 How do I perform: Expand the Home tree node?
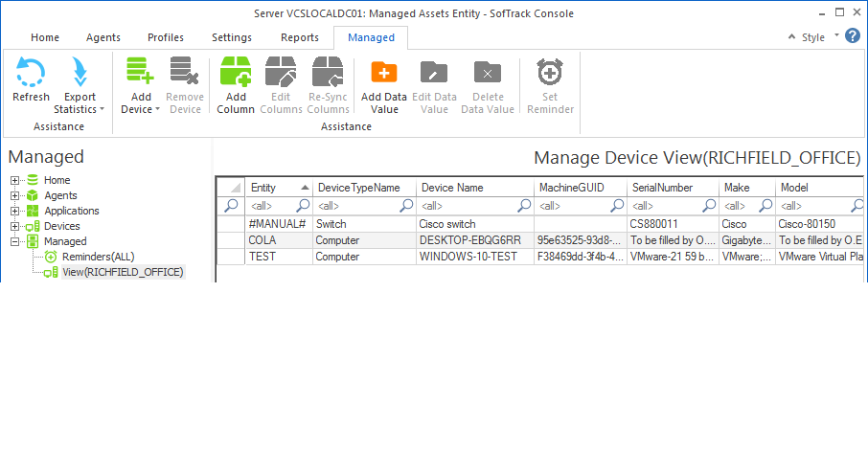15,180
